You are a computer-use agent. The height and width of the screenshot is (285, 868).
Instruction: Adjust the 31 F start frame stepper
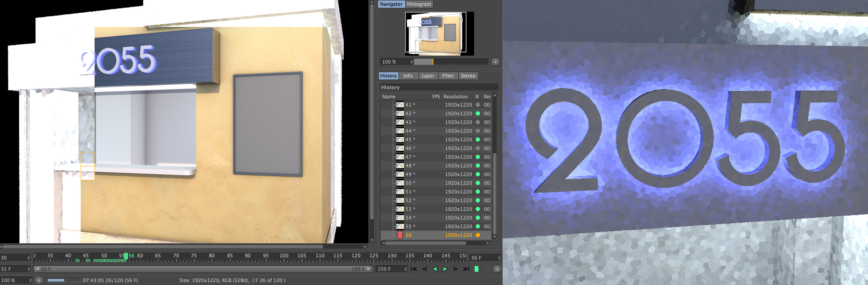tap(29, 269)
